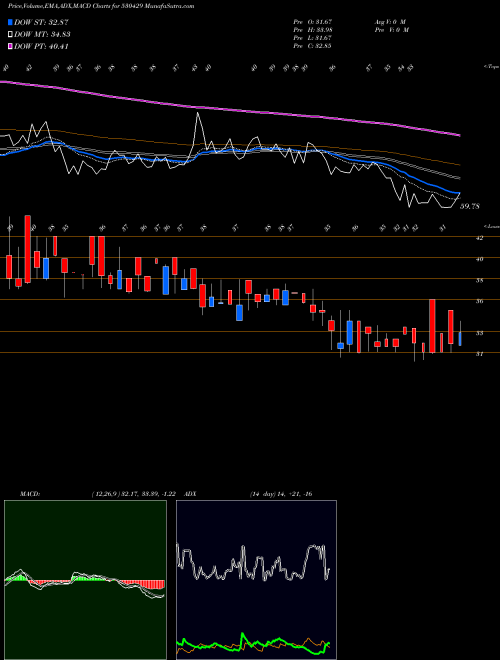Click the blue DOW ST legend swatch

point(10,22)
